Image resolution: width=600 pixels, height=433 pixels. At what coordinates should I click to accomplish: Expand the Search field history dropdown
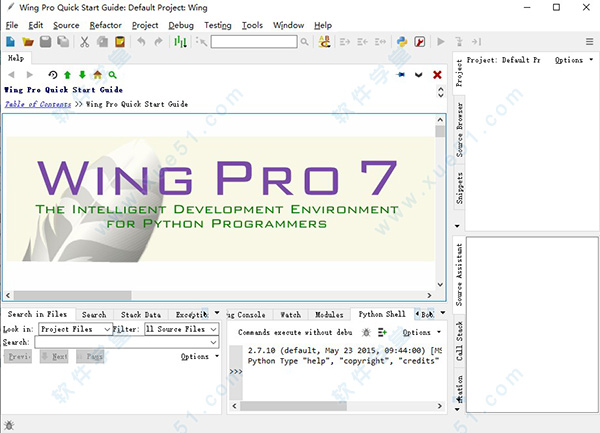pyautogui.click(x=214, y=342)
